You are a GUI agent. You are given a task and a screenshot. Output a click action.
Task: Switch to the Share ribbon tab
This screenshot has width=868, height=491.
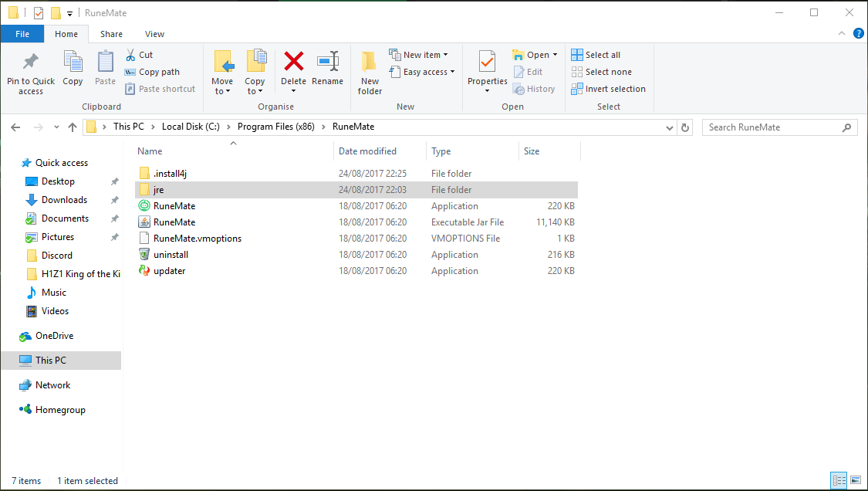111,34
